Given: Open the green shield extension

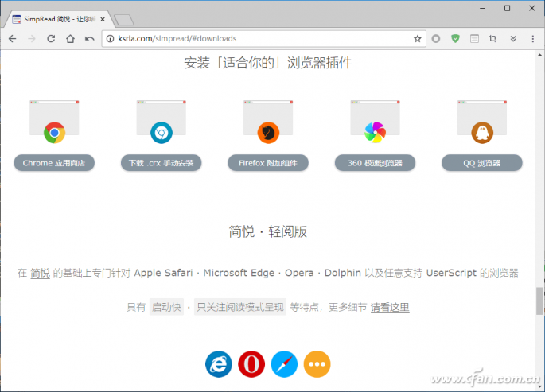Looking at the screenshot, I should 455,38.
